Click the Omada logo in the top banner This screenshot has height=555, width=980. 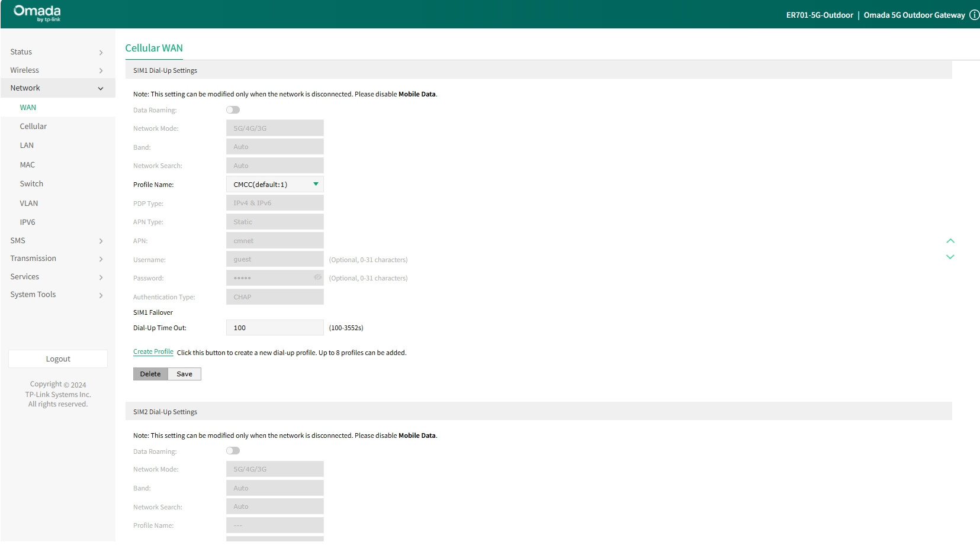pyautogui.click(x=36, y=13)
